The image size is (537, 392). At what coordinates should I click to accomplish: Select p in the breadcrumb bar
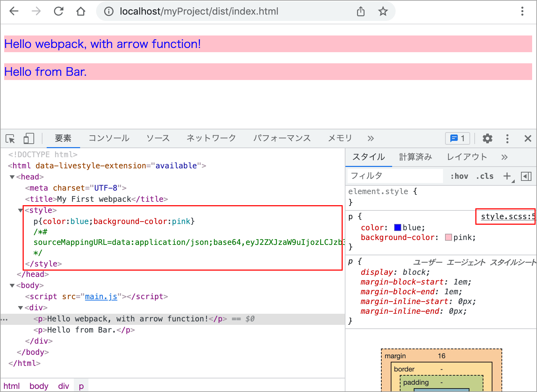tap(81, 386)
